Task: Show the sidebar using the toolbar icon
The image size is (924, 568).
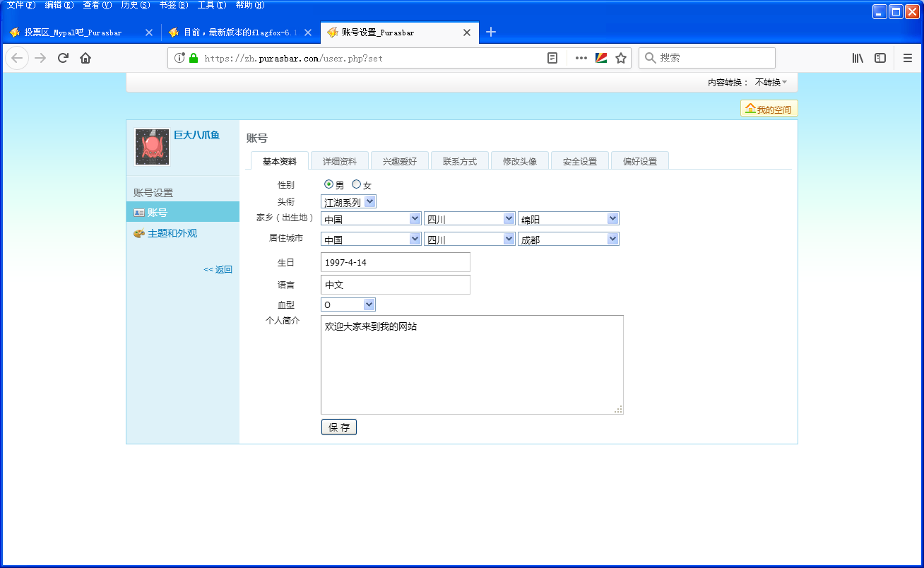Action: pyautogui.click(x=880, y=58)
